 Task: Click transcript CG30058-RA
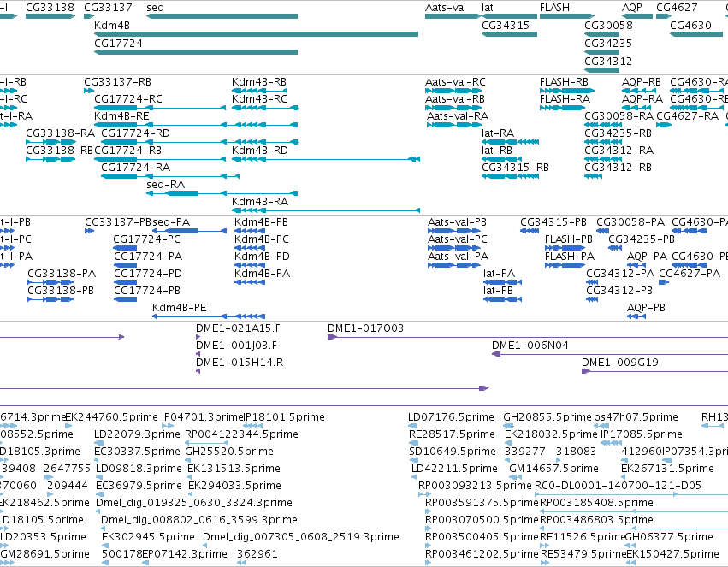coord(619,116)
